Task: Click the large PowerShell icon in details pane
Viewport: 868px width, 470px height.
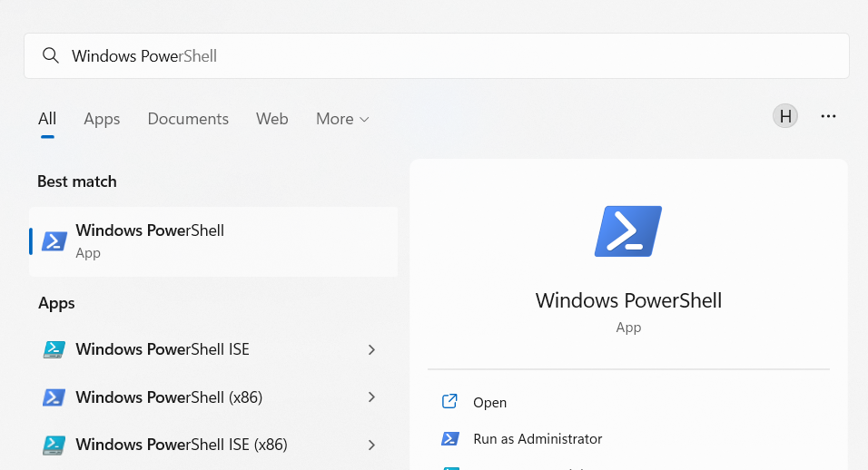Action: pyautogui.click(x=628, y=231)
